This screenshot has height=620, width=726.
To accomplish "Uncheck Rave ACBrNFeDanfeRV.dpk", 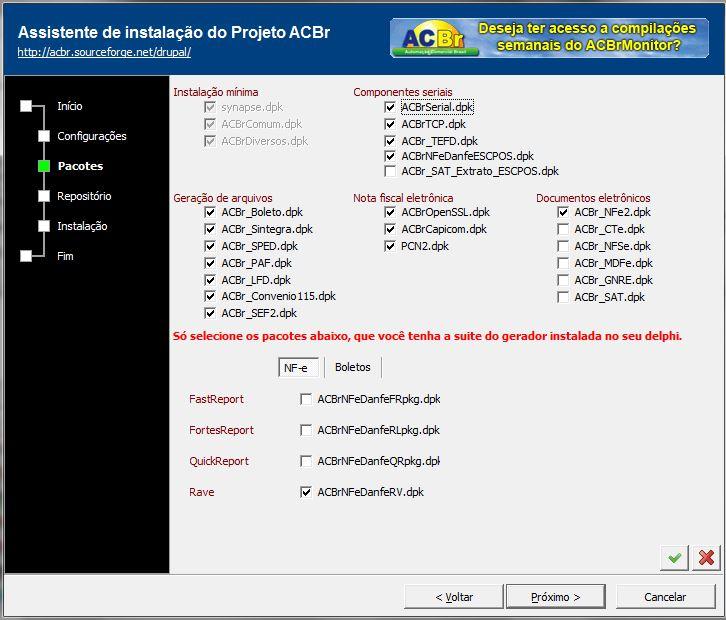I will (306, 492).
